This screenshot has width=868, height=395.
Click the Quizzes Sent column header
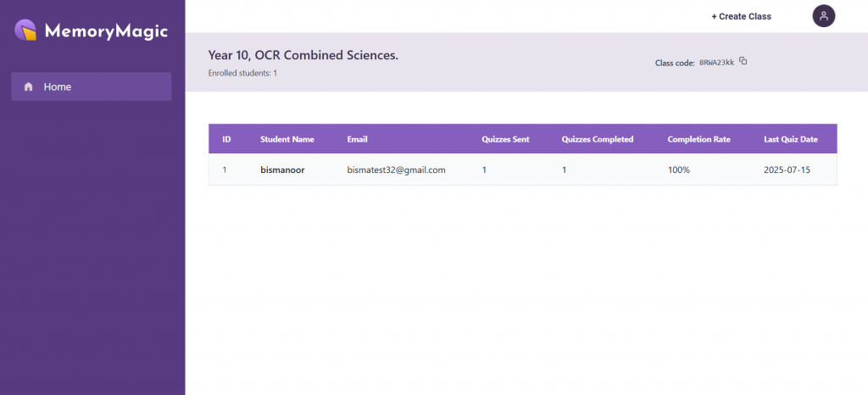[x=505, y=139]
